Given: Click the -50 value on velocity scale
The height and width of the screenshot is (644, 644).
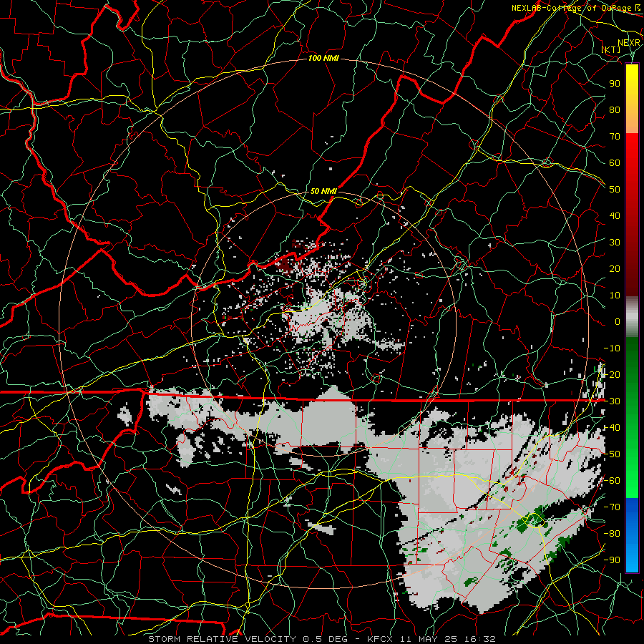Looking at the screenshot, I should tap(612, 454).
